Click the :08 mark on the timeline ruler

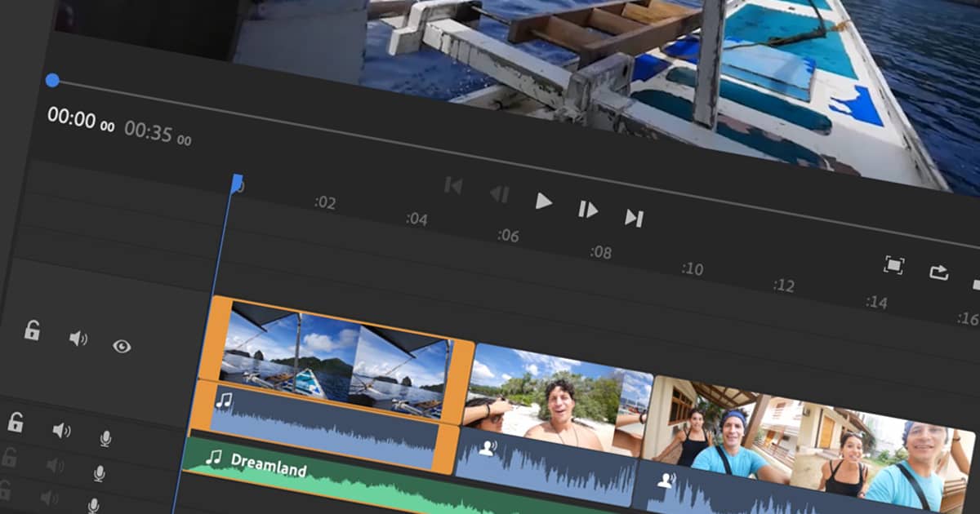coord(600,252)
